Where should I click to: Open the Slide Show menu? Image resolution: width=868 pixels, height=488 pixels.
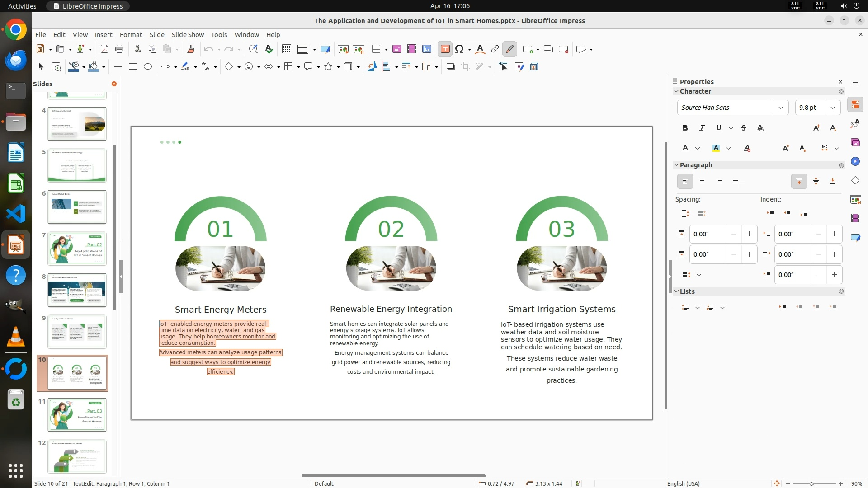pyautogui.click(x=188, y=35)
